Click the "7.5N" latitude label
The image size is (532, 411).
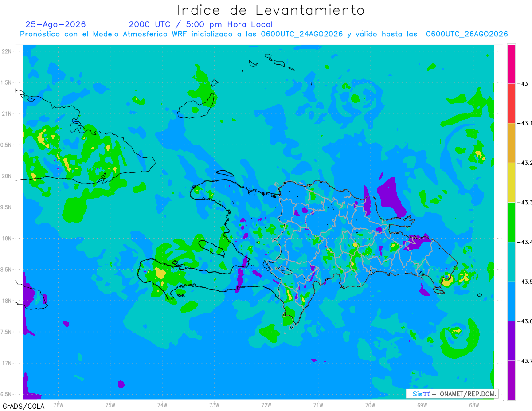point(6,332)
